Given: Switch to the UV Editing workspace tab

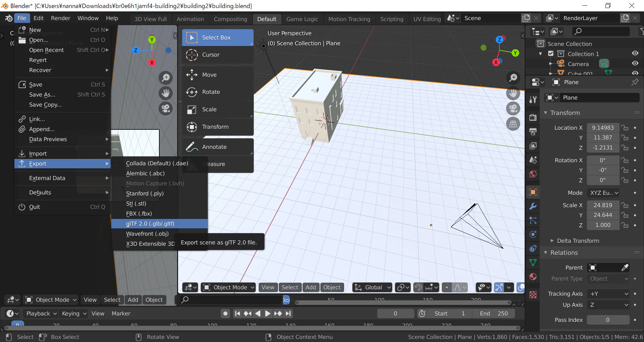Looking at the screenshot, I should click(x=427, y=19).
